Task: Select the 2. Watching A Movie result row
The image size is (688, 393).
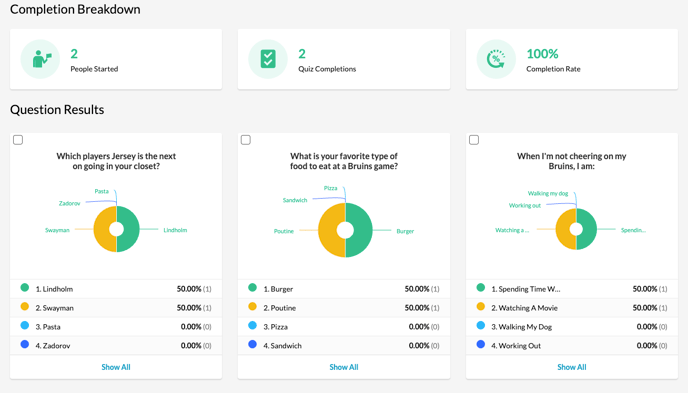Action: (572, 308)
